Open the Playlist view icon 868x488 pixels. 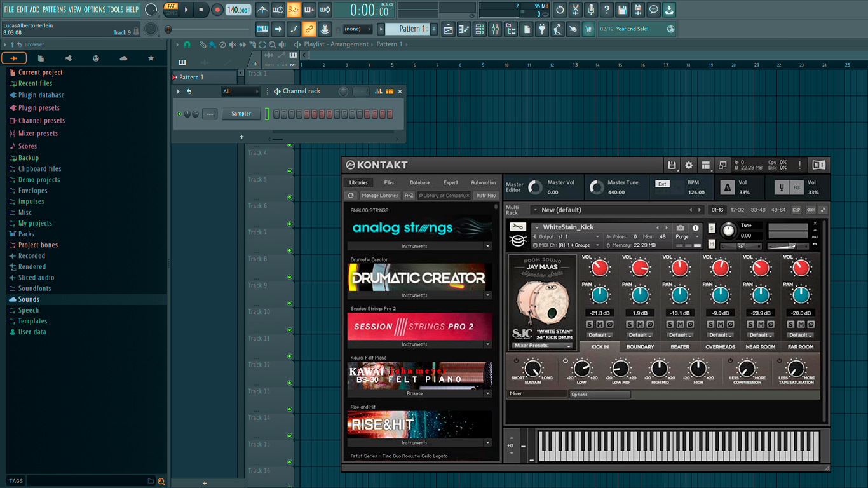[449, 29]
